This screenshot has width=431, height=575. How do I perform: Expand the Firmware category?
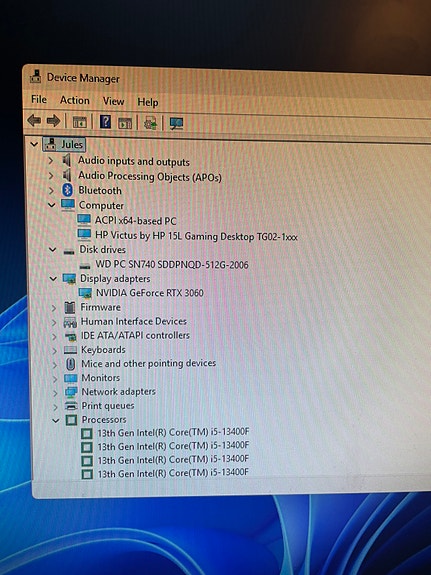pyautogui.click(x=54, y=308)
